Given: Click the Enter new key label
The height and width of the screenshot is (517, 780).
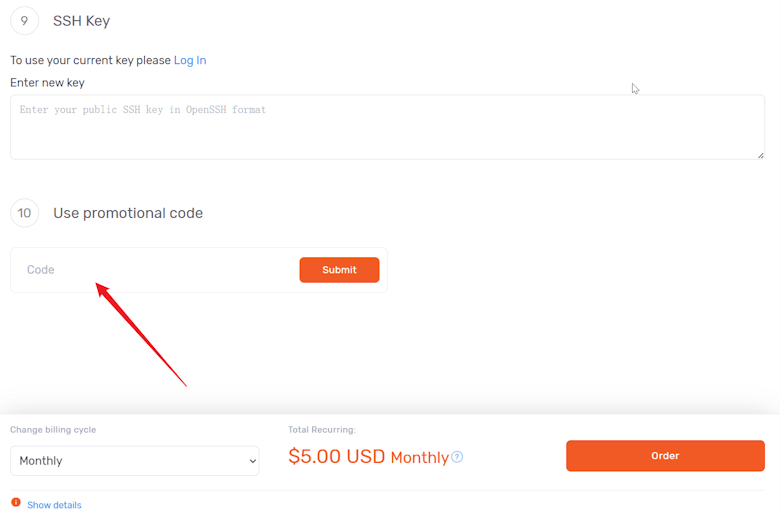Looking at the screenshot, I should (47, 83).
